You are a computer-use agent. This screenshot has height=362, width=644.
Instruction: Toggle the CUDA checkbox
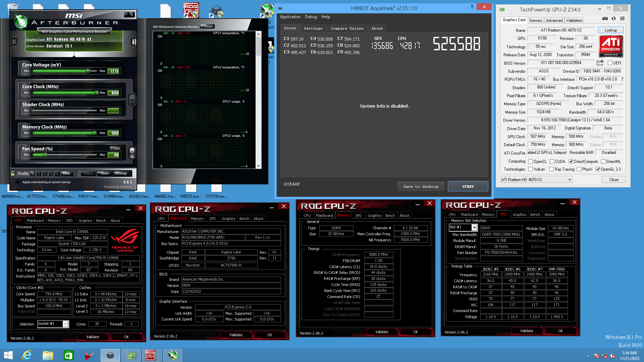pyautogui.click(x=552, y=161)
